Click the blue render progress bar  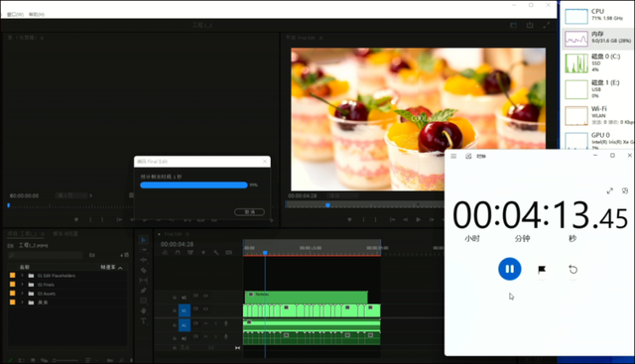193,185
